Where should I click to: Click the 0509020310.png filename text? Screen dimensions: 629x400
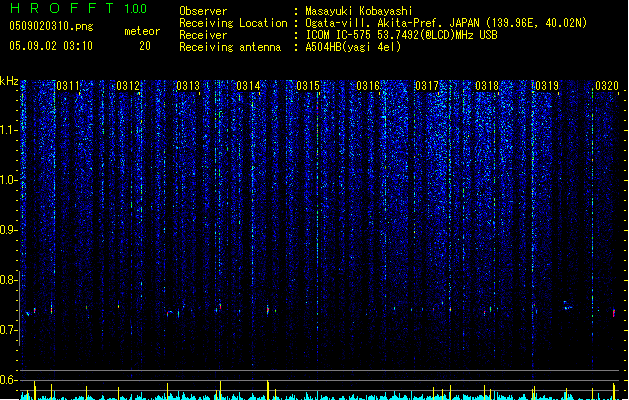pos(51,26)
